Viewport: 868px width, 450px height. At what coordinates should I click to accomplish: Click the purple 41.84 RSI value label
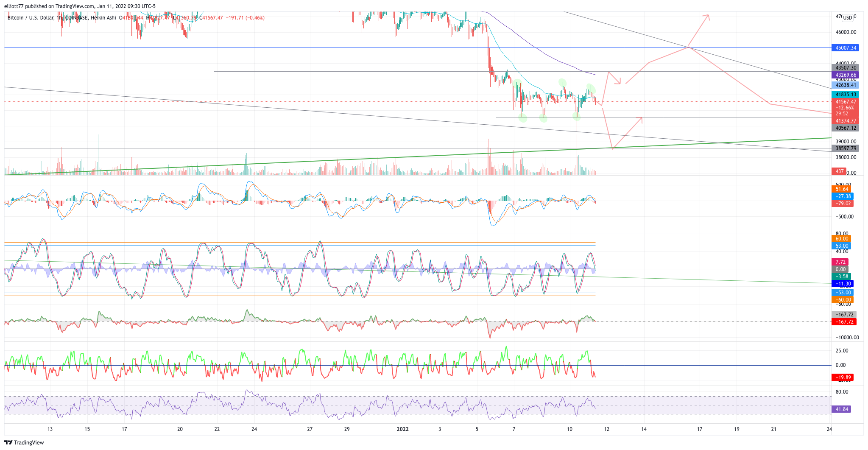pyautogui.click(x=841, y=409)
